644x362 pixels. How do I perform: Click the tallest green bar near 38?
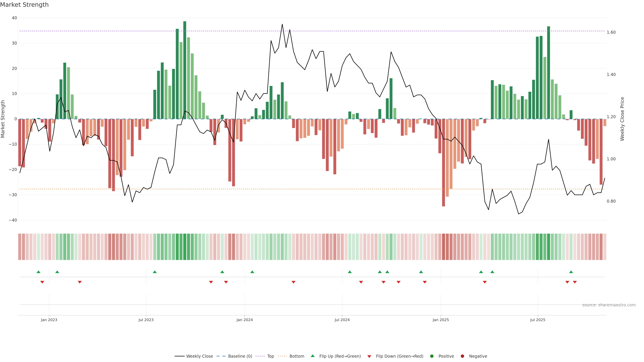[x=185, y=70]
